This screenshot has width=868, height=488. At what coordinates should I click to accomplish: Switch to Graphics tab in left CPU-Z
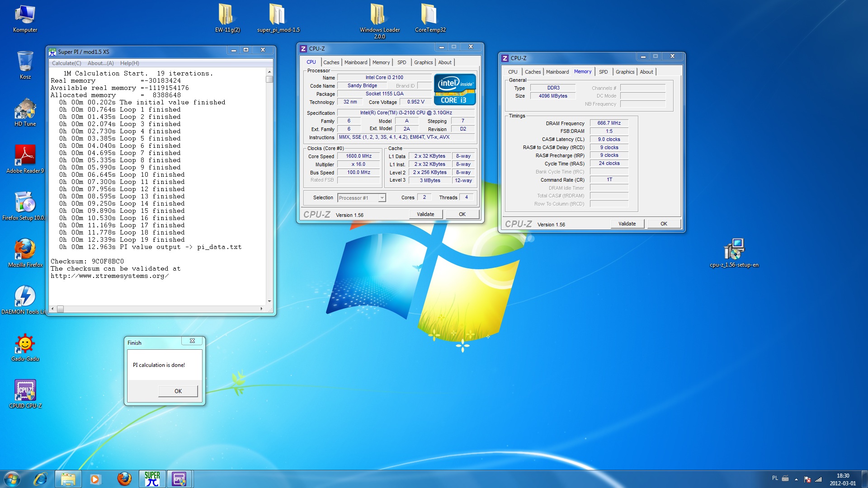click(x=424, y=62)
